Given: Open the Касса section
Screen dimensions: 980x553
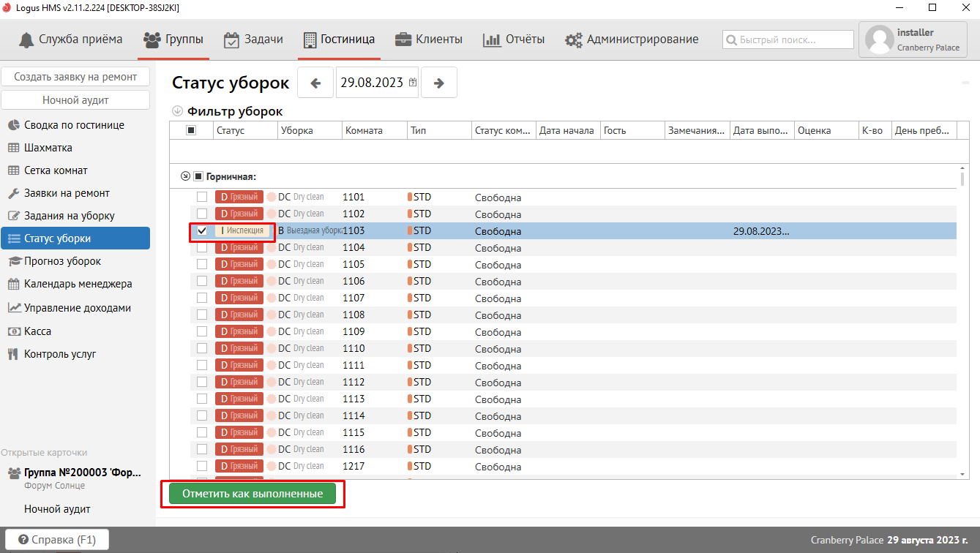Looking at the screenshot, I should coord(37,331).
